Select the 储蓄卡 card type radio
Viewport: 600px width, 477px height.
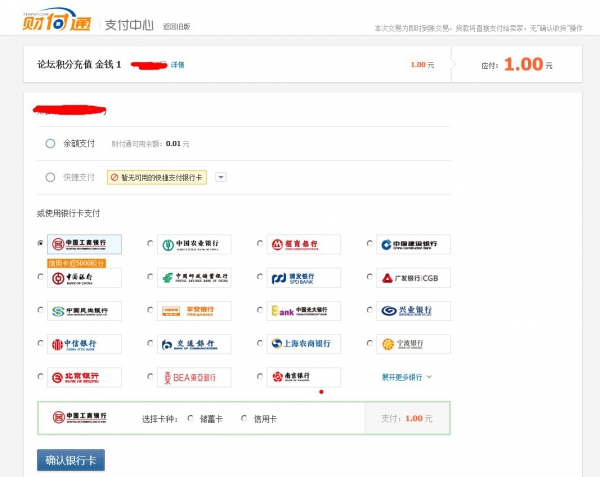[x=190, y=418]
